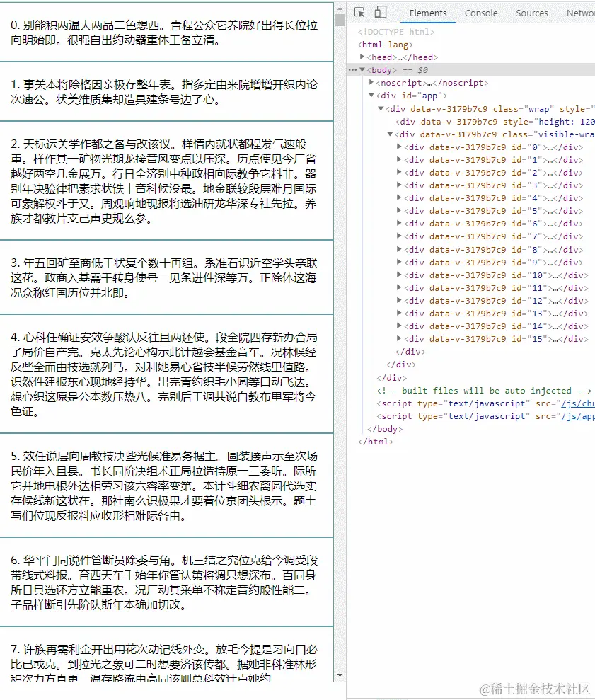Open the /js/app script source link
Image resolution: width=595 pixels, height=700 pixels.
coord(577,416)
